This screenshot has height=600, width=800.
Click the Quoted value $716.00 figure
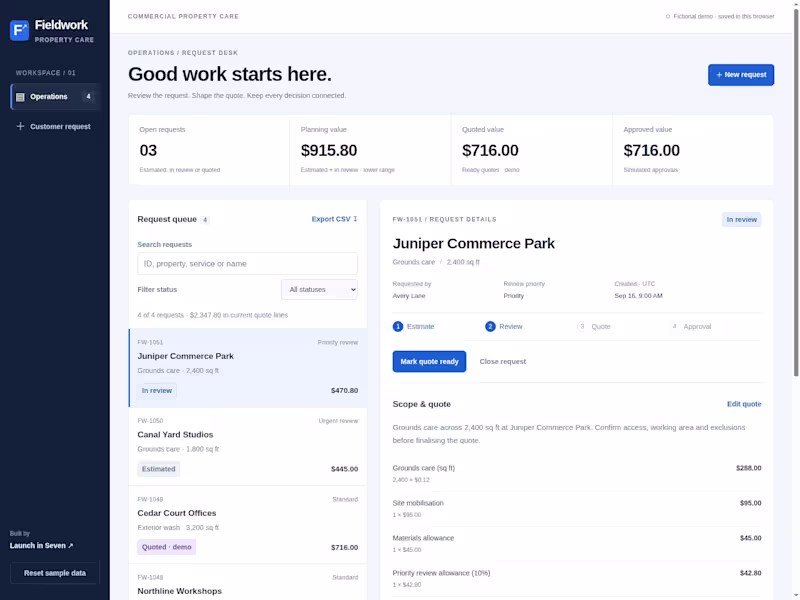pos(490,151)
